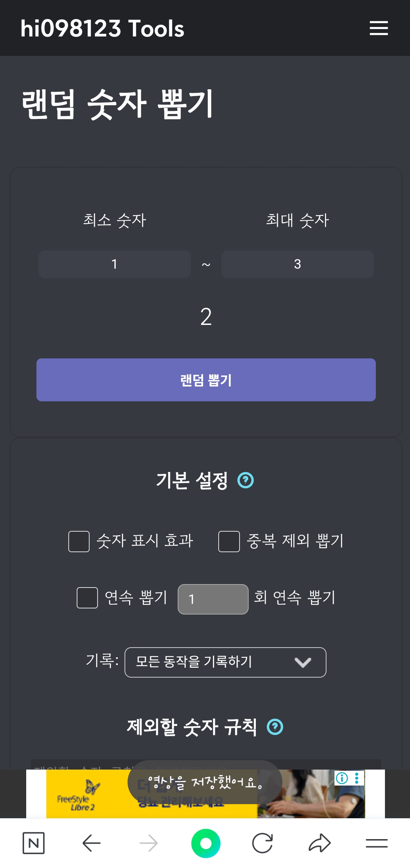Reload the page with refresh icon
The image size is (410, 868).
[x=262, y=843]
